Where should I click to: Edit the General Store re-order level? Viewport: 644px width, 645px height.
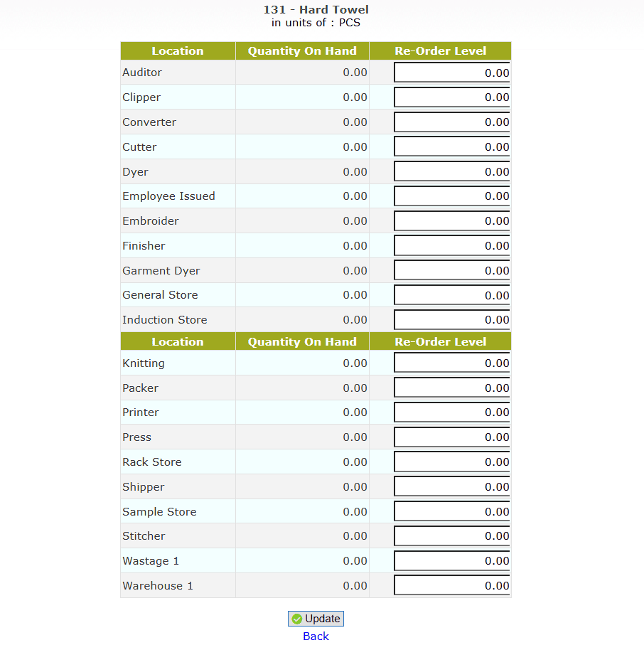coord(452,295)
